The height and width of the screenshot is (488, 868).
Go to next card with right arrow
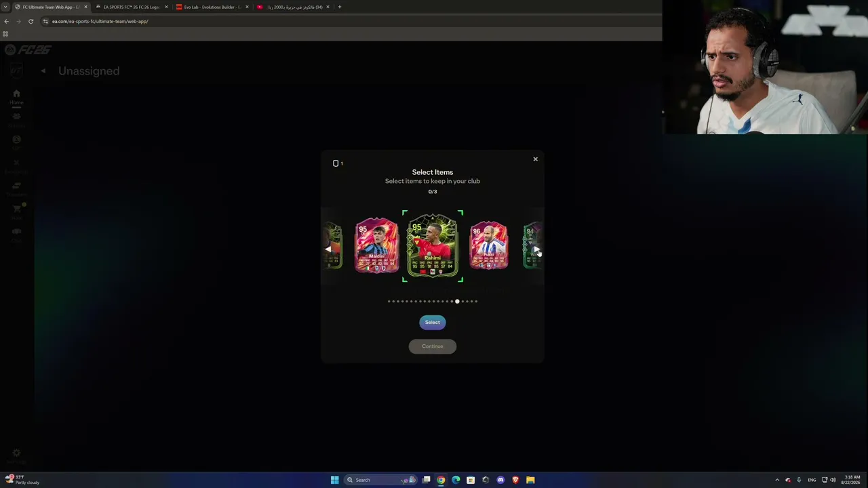[x=536, y=249]
